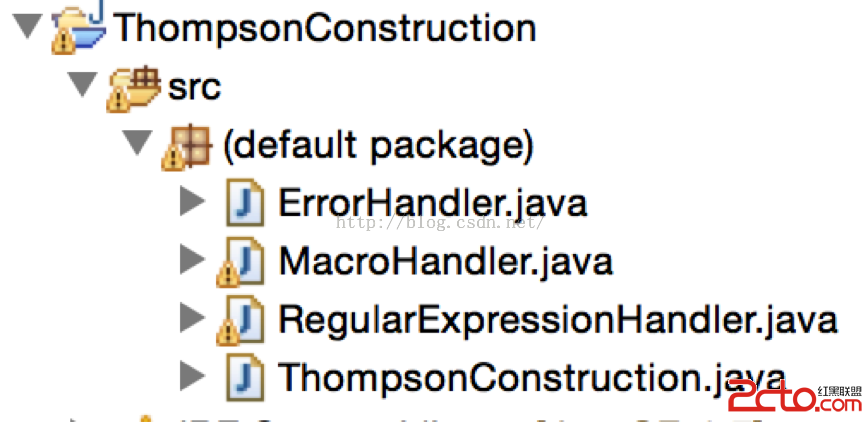Click the MacroHandler.java file icon with warning
Image resolution: width=865 pixels, height=422 pixels.
241,261
